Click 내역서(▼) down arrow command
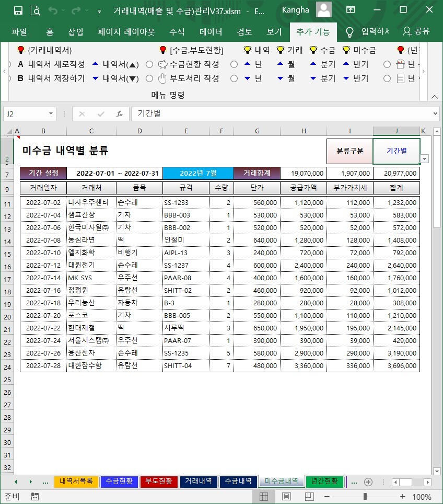 click(115, 78)
